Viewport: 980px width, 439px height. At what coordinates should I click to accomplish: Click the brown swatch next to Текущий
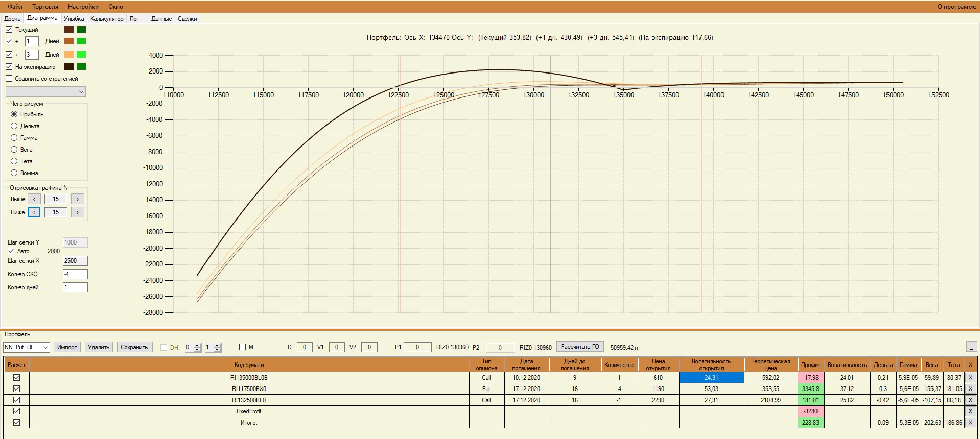(x=69, y=30)
